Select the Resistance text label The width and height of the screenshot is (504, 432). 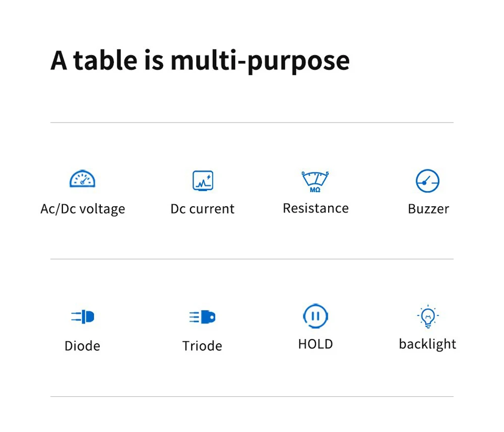click(x=316, y=208)
